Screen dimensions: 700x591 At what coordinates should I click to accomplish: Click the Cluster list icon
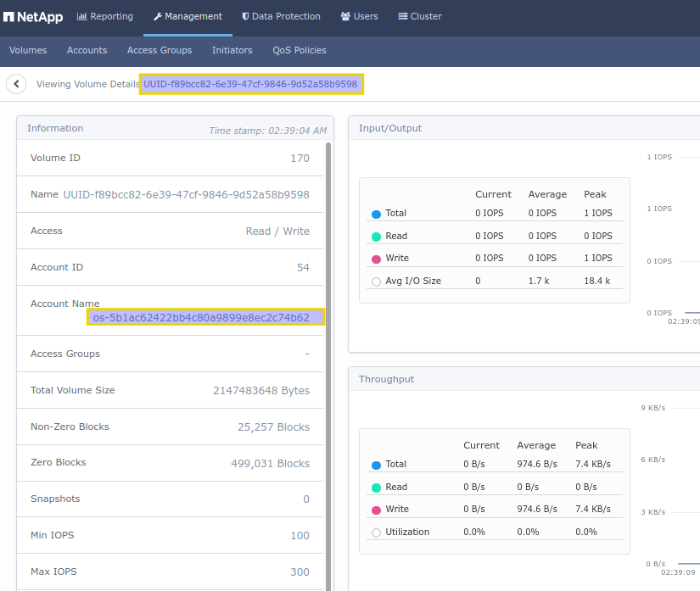pyautogui.click(x=403, y=16)
